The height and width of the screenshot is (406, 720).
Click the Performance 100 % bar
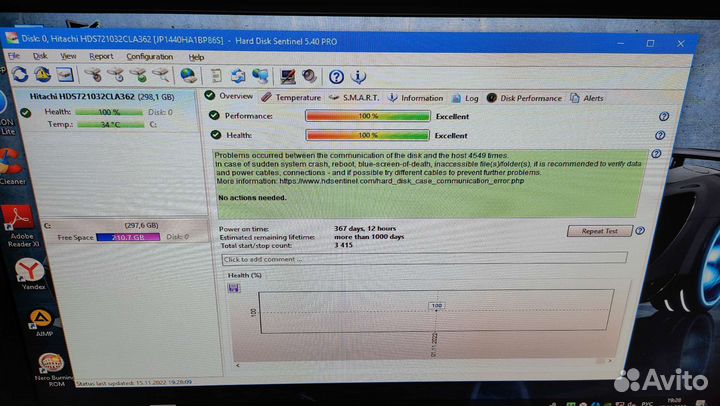pos(368,116)
